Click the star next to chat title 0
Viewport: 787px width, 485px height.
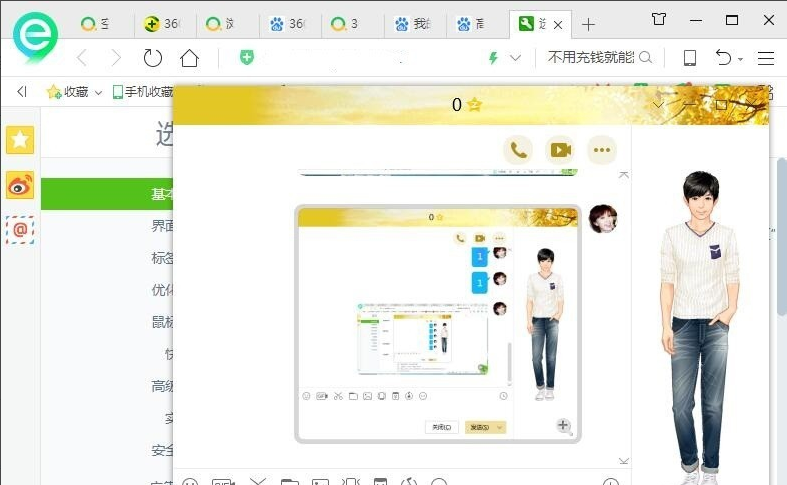click(x=474, y=104)
